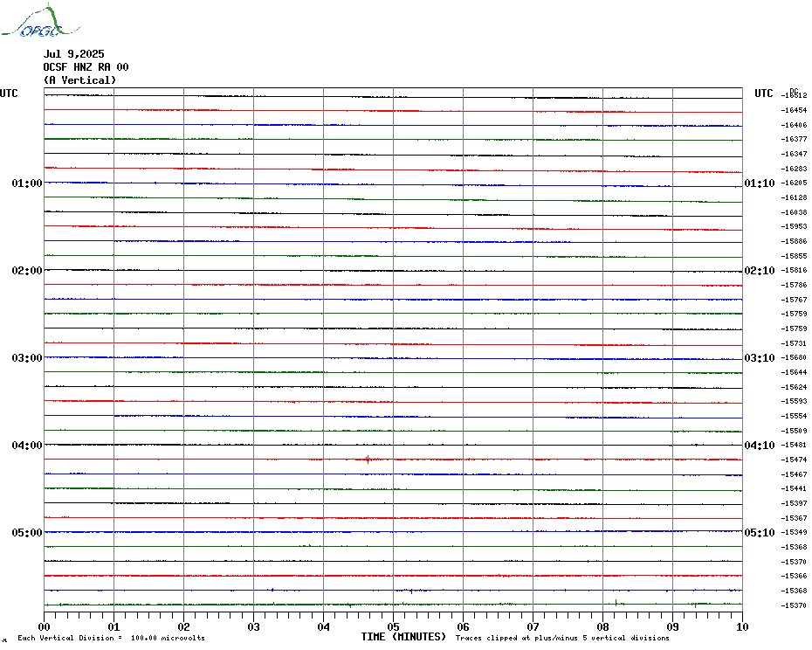The width and height of the screenshot is (812, 650).
Task: Click the DC offset value '-15397'
Action: [x=794, y=503]
